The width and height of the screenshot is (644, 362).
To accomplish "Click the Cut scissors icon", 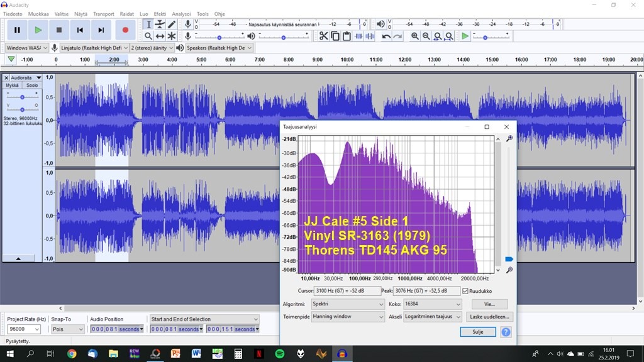I will 324,36.
